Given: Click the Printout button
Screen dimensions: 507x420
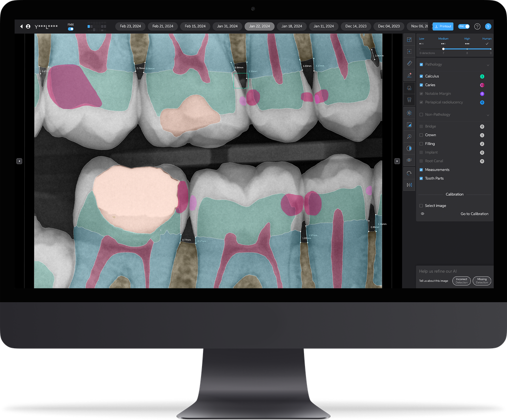Looking at the screenshot, I should [443, 27].
